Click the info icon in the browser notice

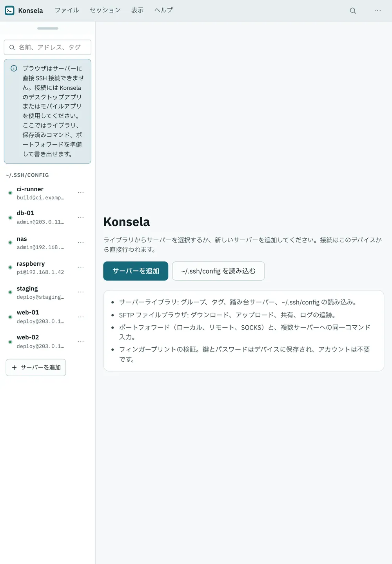(x=14, y=69)
